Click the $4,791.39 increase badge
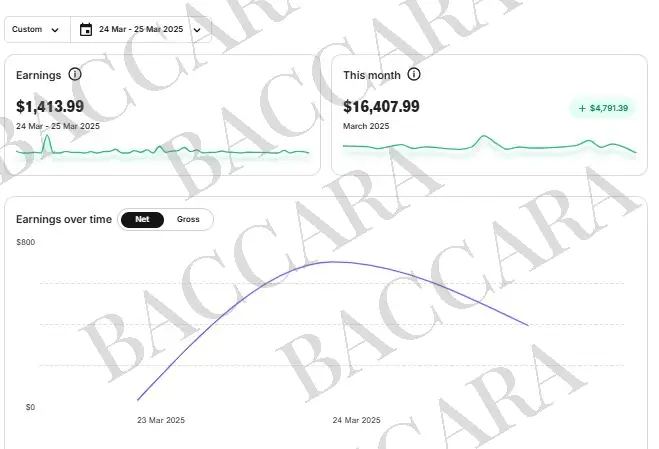This screenshot has width=659, height=449. coord(603,108)
